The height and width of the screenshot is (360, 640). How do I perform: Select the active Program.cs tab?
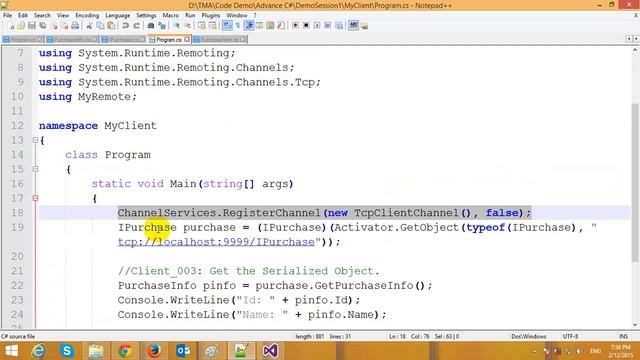[x=169, y=39]
